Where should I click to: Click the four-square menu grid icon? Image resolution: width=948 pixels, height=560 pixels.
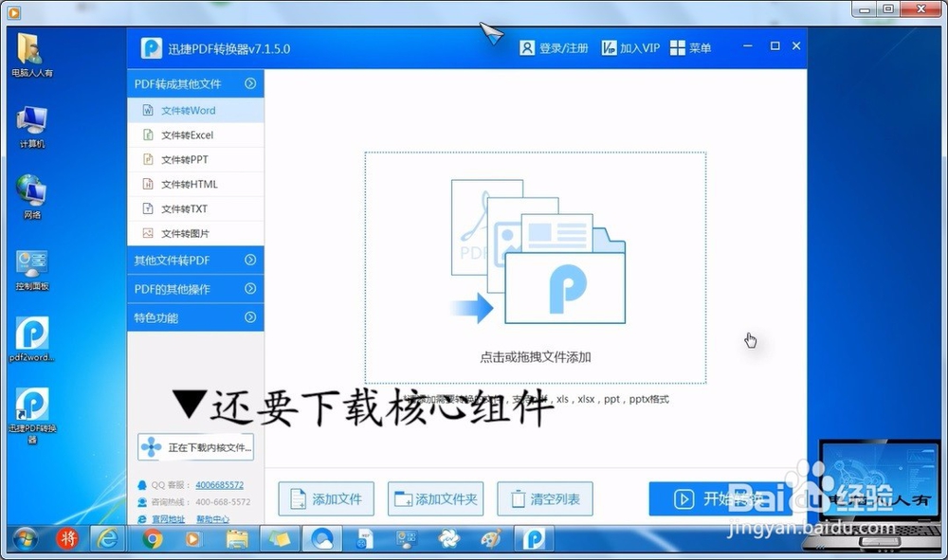[678, 47]
